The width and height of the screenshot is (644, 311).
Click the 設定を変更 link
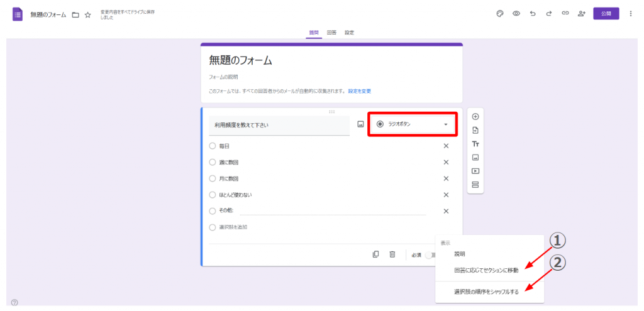(359, 91)
